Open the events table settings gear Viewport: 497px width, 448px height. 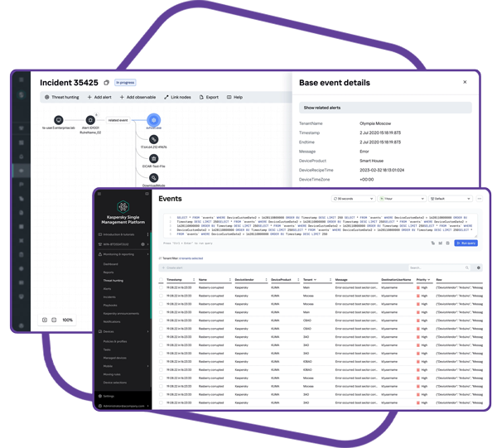pyautogui.click(x=478, y=267)
